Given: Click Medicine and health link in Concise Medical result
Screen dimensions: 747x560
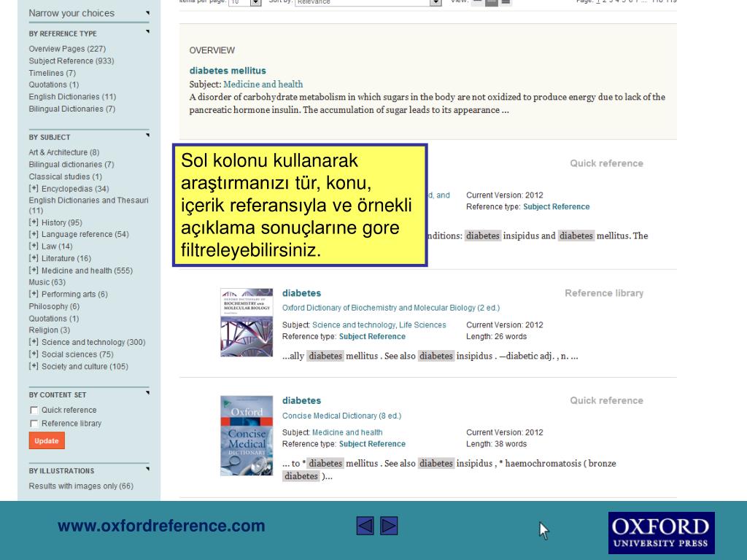Looking at the screenshot, I should click(x=347, y=432).
